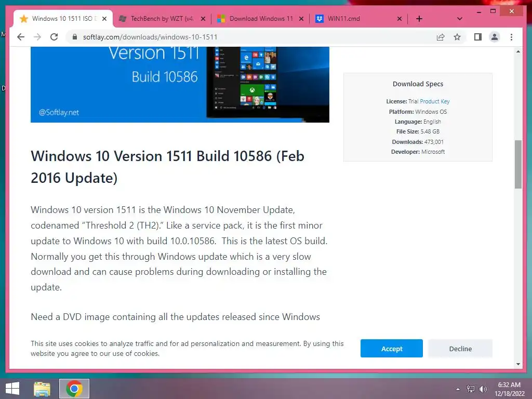
Task: Close the TechBench by WZT tab
Action: pyautogui.click(x=203, y=19)
